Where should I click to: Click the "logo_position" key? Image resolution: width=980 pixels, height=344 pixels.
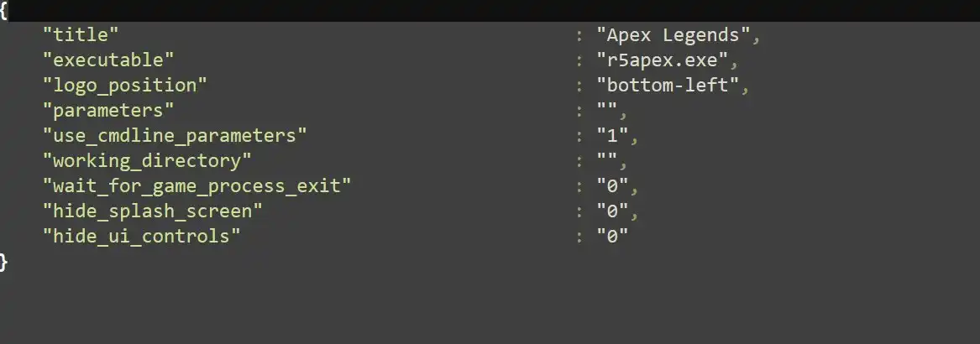[124, 86]
